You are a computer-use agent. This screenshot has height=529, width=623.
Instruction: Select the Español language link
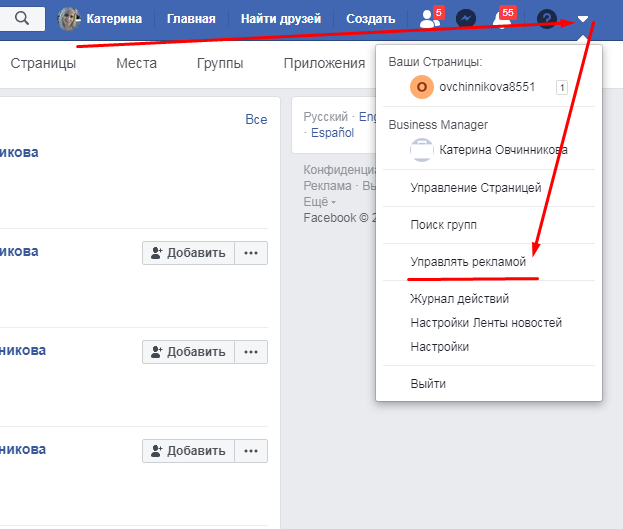pos(332,133)
